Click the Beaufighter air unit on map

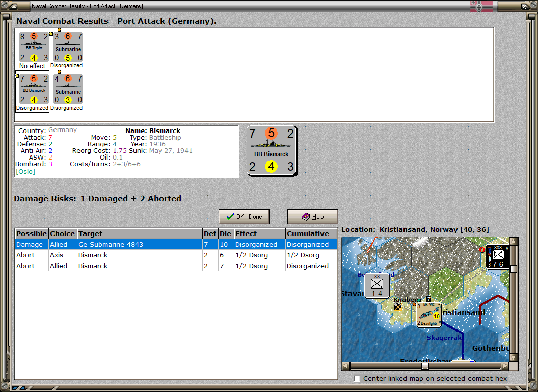[x=428, y=314]
